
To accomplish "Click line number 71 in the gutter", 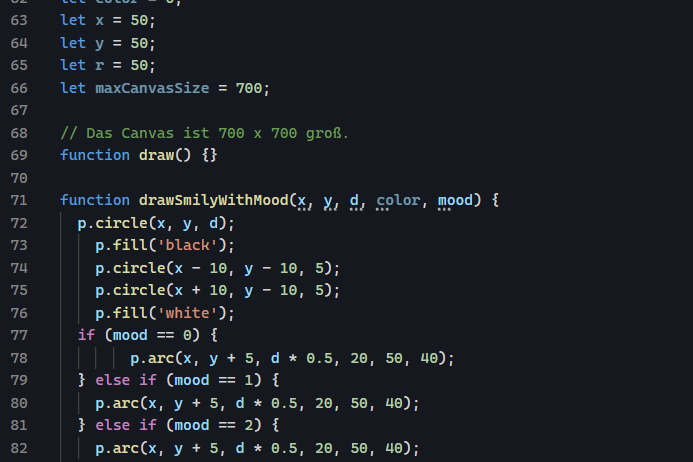I will pos(20,200).
